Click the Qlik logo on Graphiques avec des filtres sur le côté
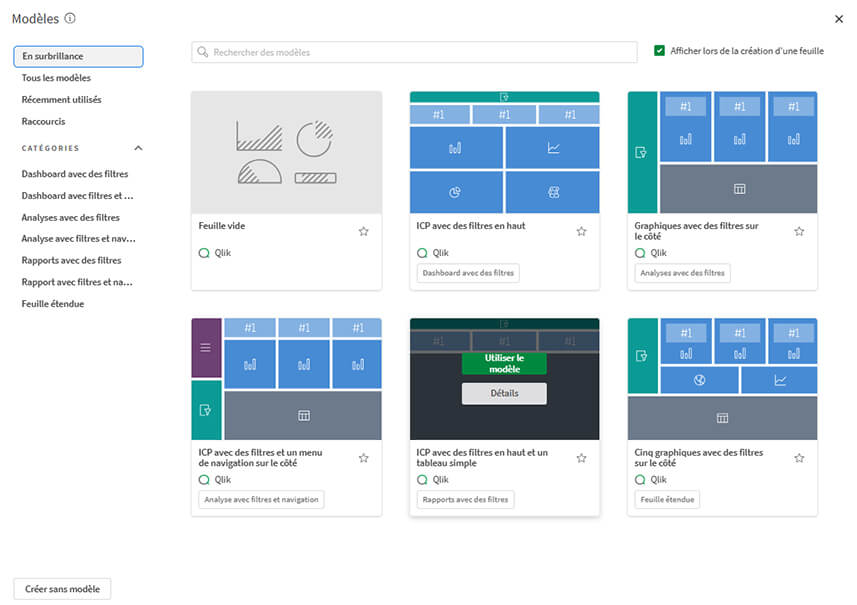The image size is (857, 605). [x=639, y=253]
